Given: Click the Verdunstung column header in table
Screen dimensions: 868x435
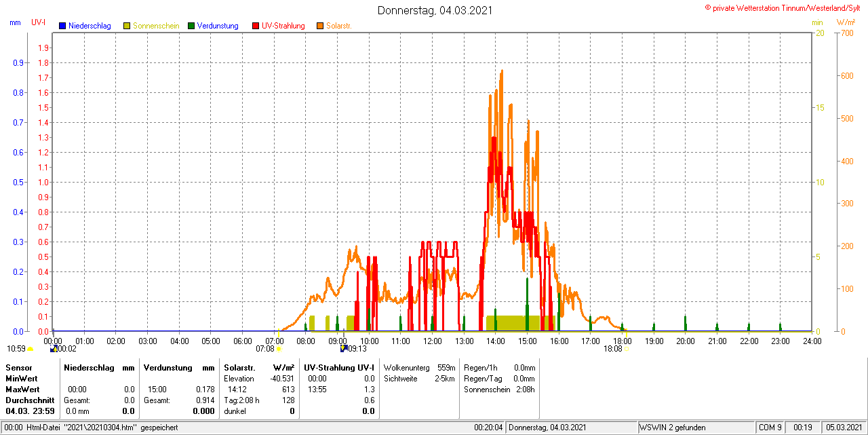Looking at the screenshot, I should click(x=167, y=367).
